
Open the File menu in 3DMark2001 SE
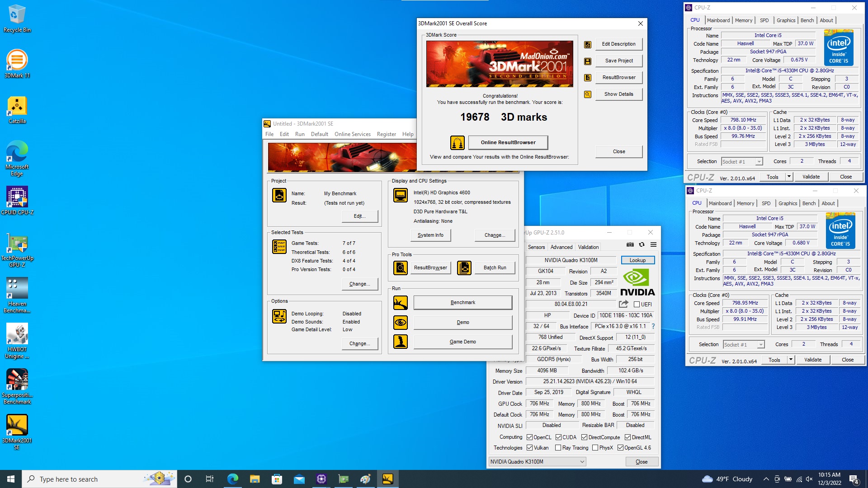(x=269, y=134)
